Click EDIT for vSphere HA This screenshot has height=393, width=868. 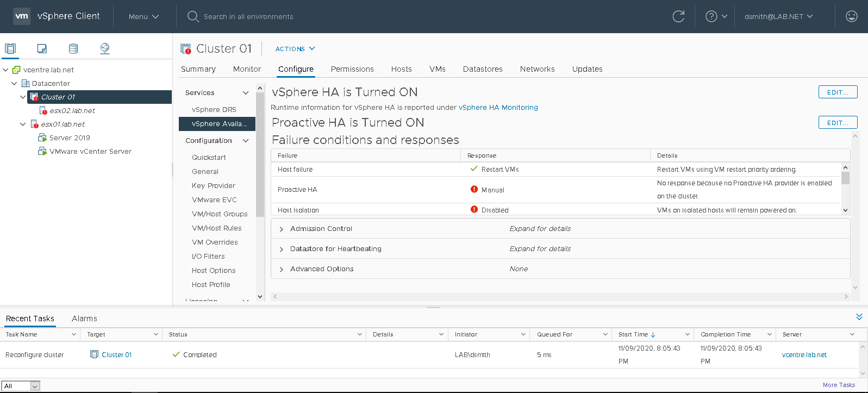point(838,92)
